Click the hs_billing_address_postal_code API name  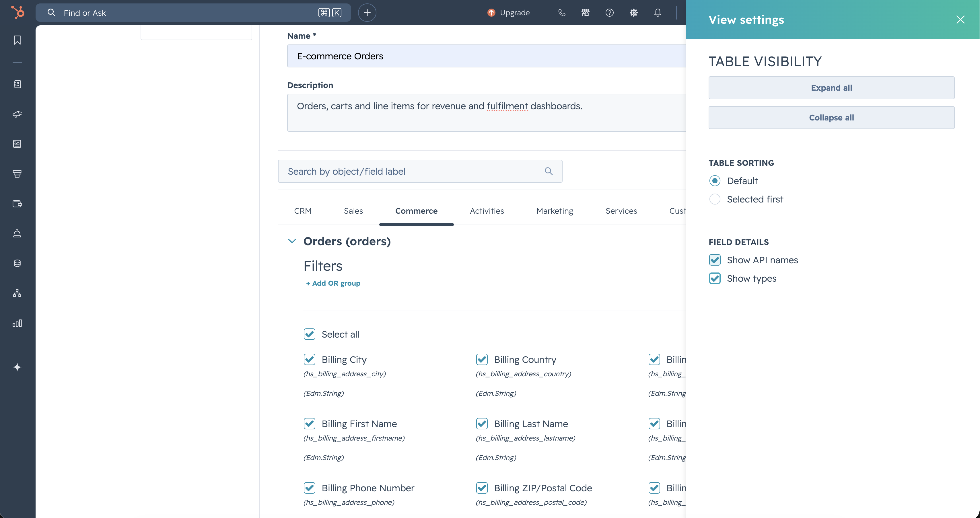[x=531, y=503]
